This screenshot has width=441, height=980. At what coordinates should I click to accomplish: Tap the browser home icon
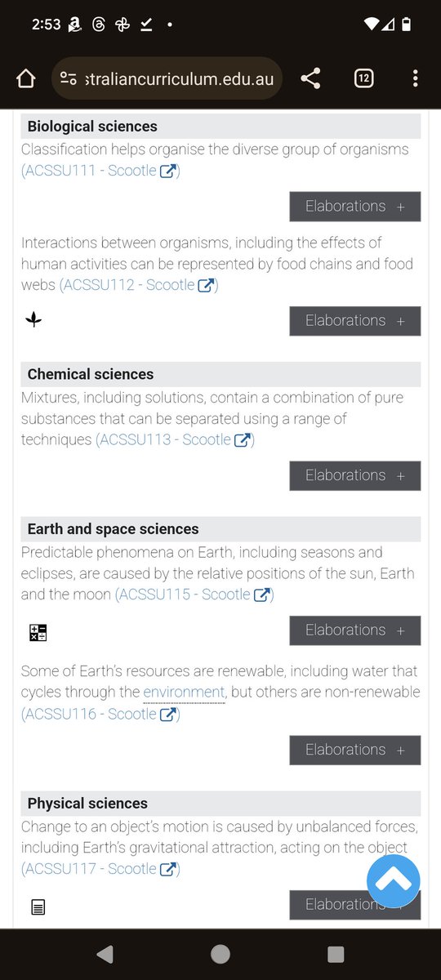[26, 78]
